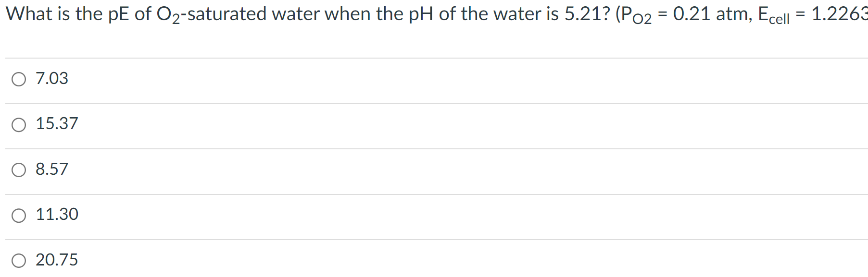
Task: Select the radio button for answer 7.03
Action: click(19, 79)
